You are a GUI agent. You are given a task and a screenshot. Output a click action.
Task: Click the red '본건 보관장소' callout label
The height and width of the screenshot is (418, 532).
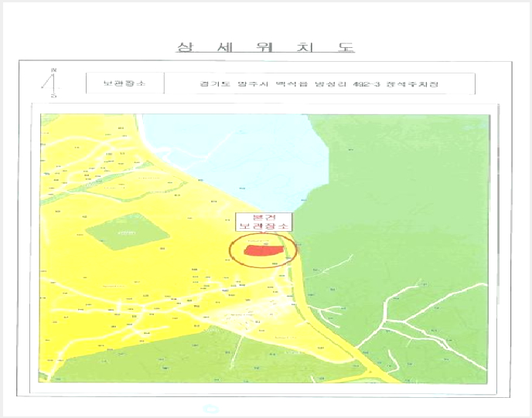click(x=264, y=222)
